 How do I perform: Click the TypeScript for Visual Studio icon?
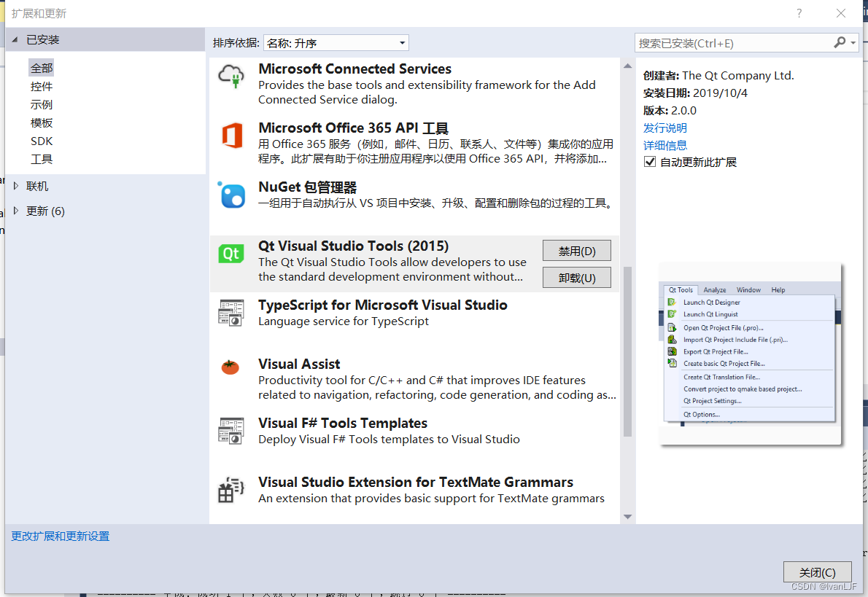tap(230, 313)
